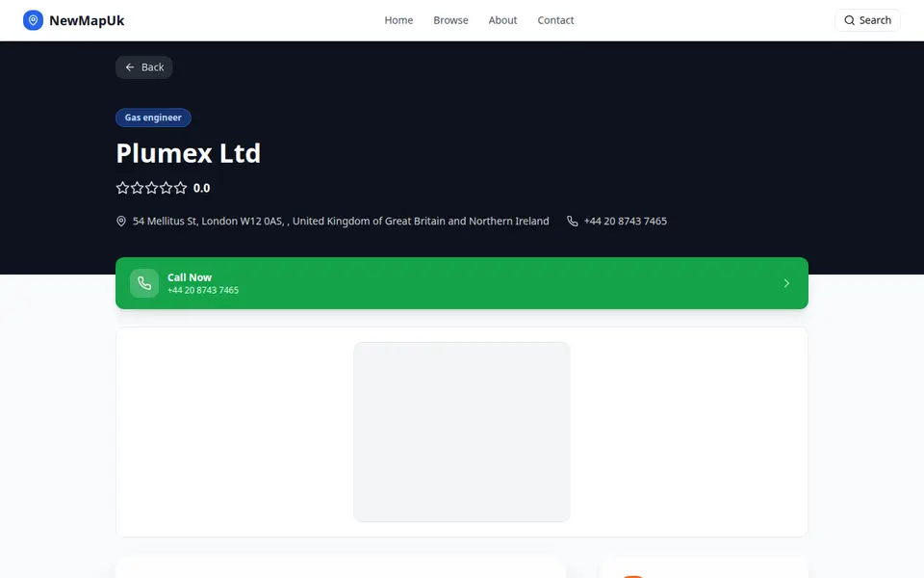Select the Gas engineer category badge
This screenshot has height=578, width=924.
click(153, 118)
